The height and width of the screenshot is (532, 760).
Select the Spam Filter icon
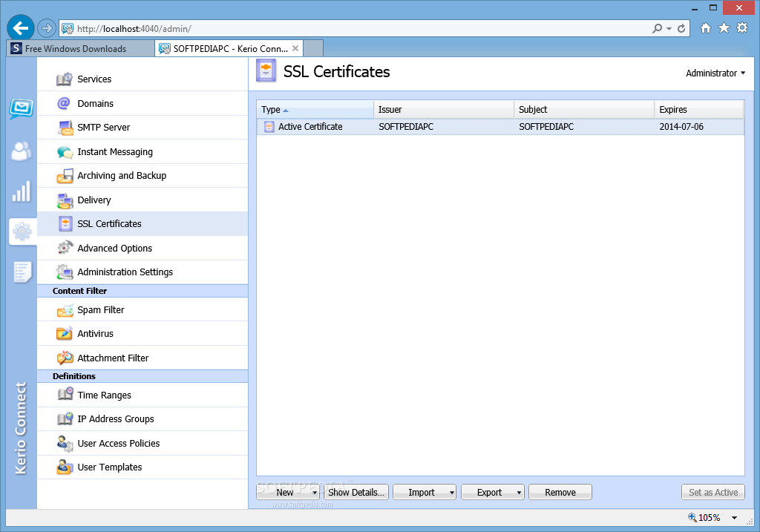65,309
